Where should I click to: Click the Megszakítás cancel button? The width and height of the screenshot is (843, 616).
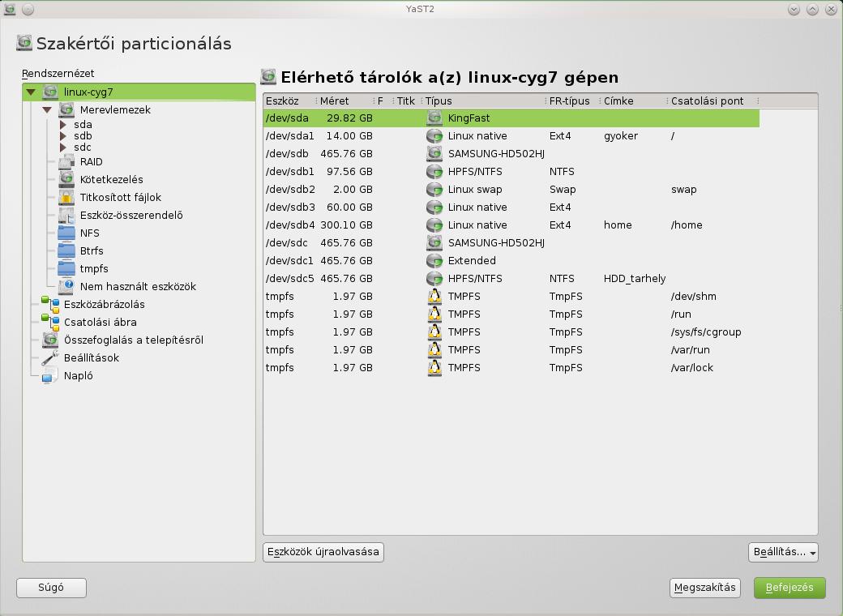point(705,588)
